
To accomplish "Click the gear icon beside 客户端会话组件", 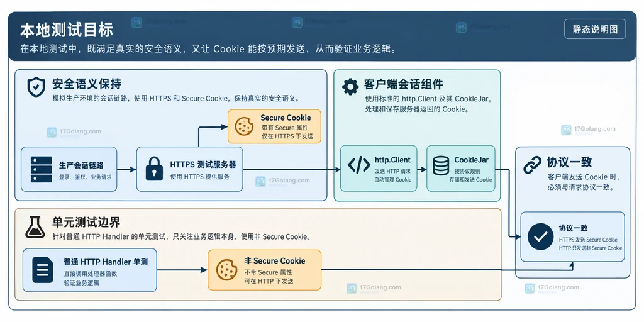I will coord(350,87).
